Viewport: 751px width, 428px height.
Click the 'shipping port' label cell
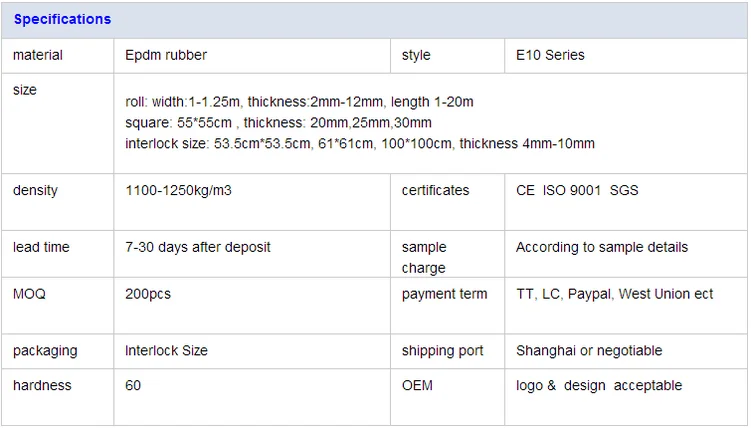tap(442, 351)
